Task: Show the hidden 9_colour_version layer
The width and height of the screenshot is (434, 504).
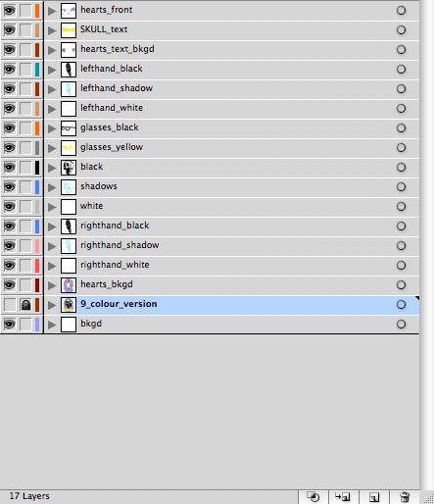Action: (9, 305)
